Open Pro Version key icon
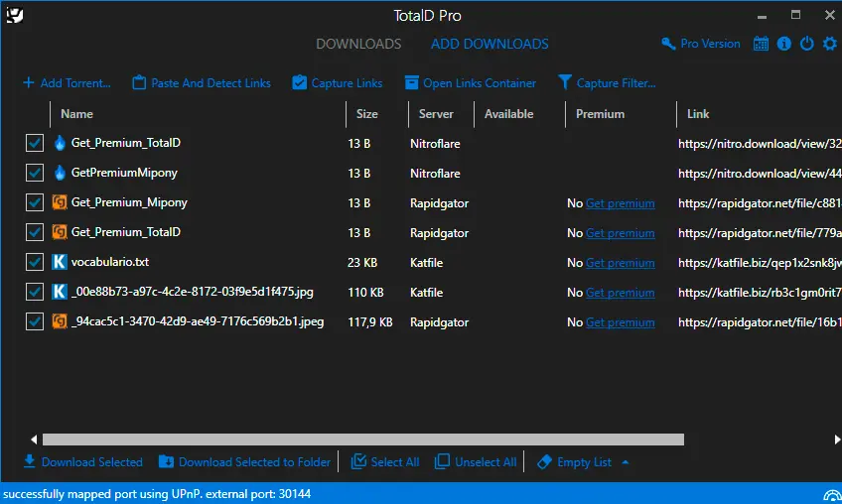 668,44
